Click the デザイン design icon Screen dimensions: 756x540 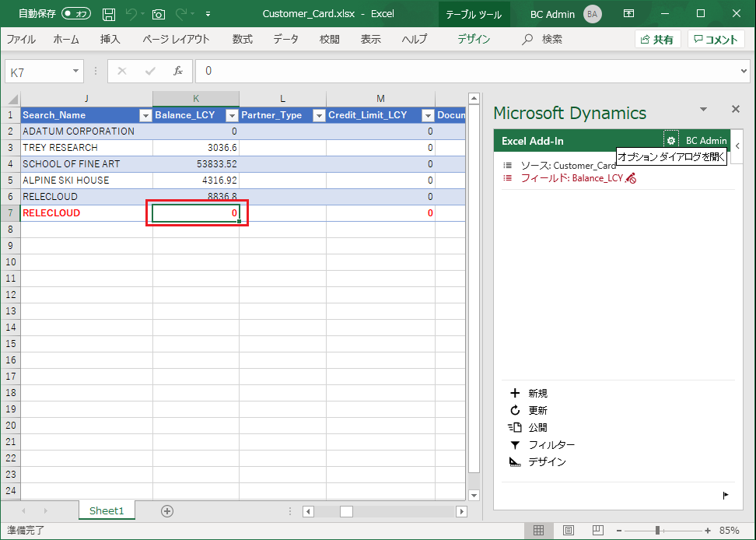515,462
